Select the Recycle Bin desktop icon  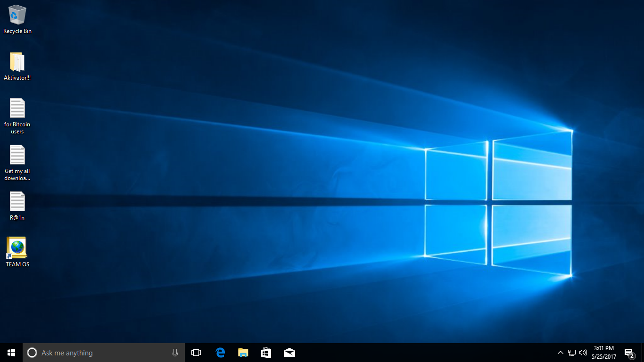tap(17, 19)
